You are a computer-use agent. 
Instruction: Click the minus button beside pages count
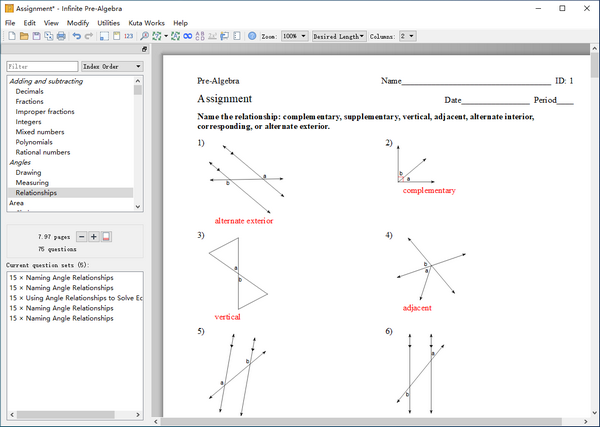point(82,236)
